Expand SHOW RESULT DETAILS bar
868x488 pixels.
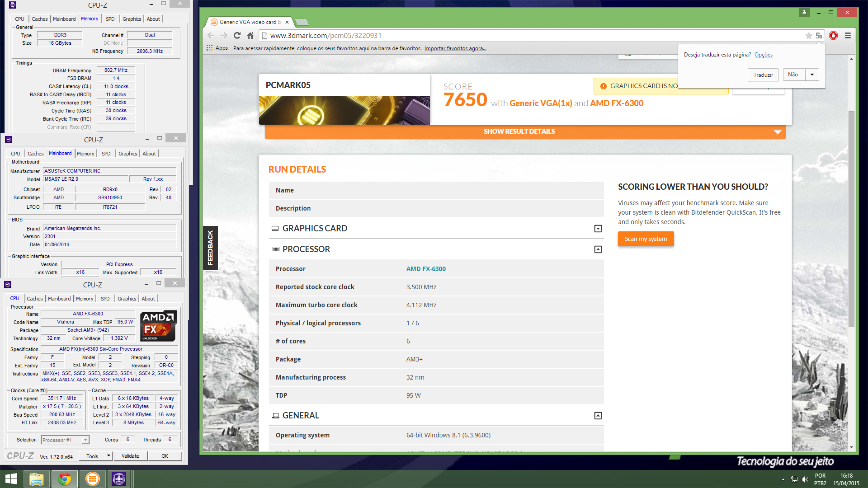point(525,131)
